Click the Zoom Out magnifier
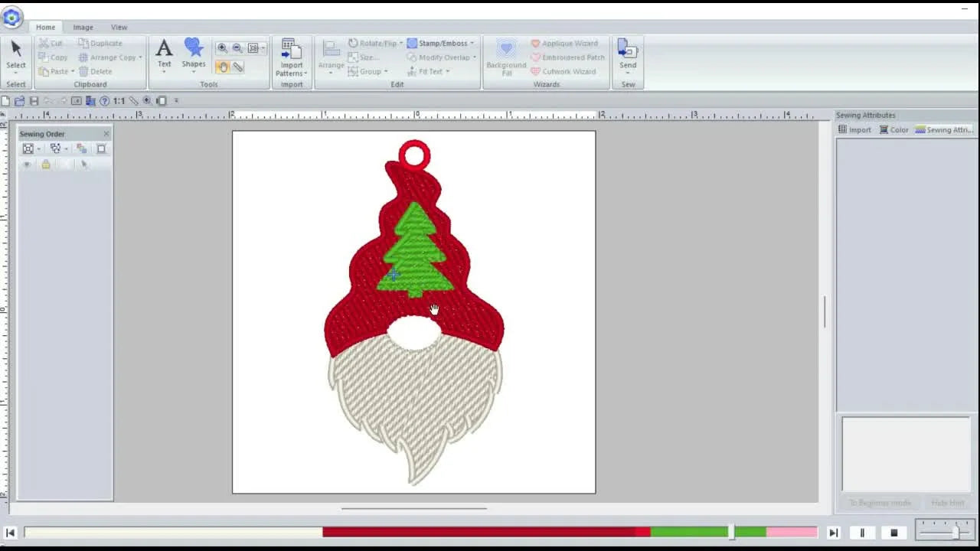 [237, 48]
